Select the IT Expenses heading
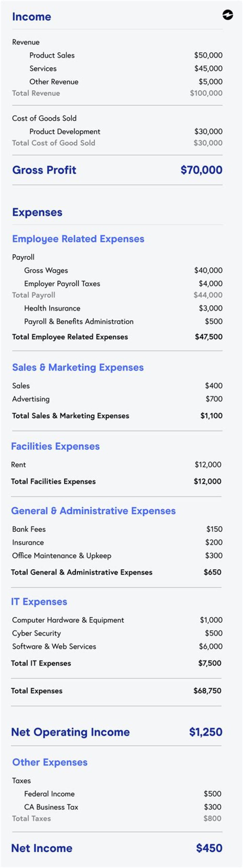This screenshot has height=868, width=243. click(39, 601)
